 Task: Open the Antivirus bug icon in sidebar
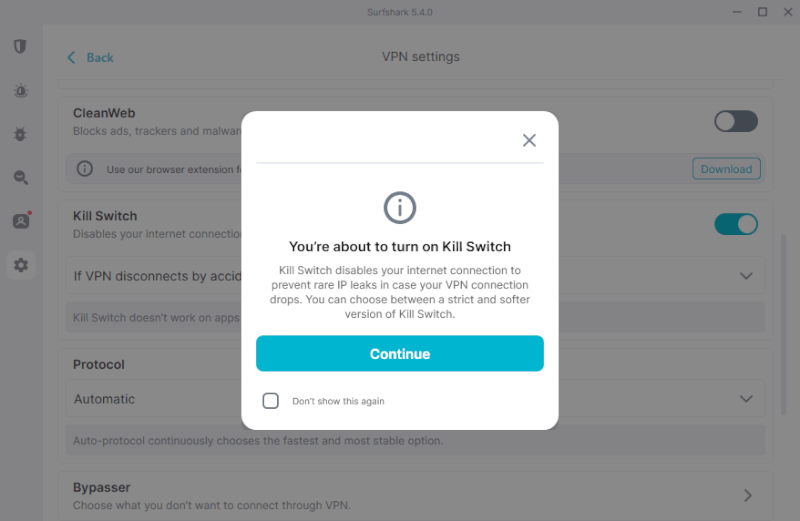point(20,134)
